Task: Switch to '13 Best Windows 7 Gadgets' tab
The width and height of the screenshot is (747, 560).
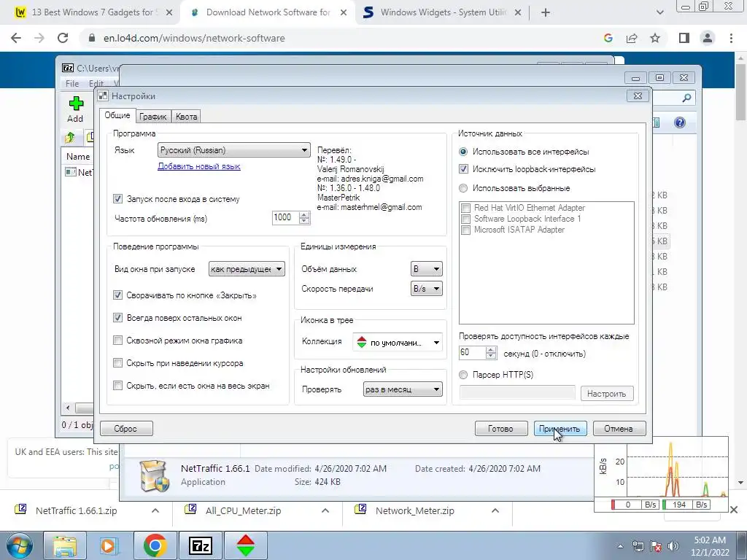Action: (x=93, y=12)
